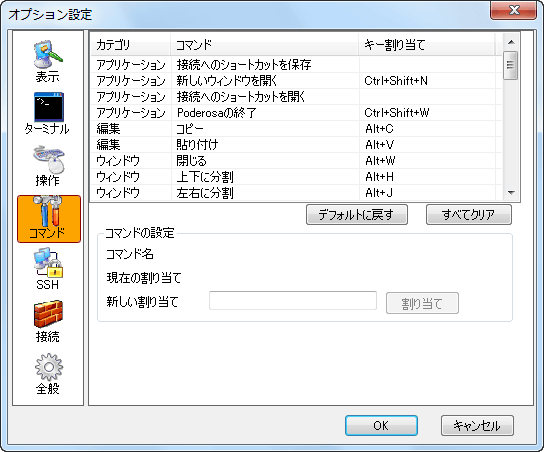Select the コピー command row
544x452 pixels.
click(296, 129)
